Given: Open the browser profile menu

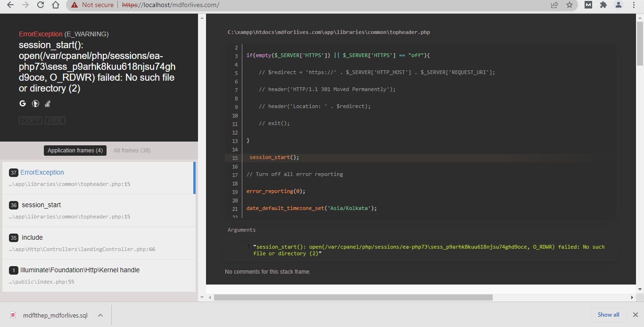Looking at the screenshot, I should [619, 5].
